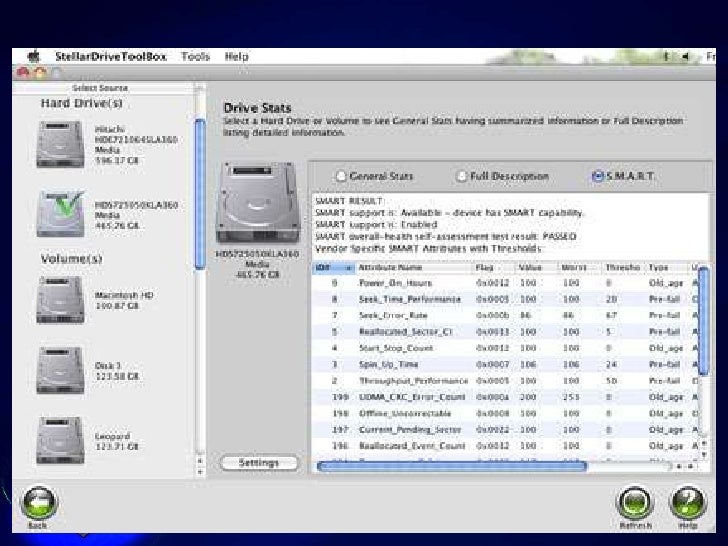Click the Value column header
728x546 pixels.
point(537,268)
